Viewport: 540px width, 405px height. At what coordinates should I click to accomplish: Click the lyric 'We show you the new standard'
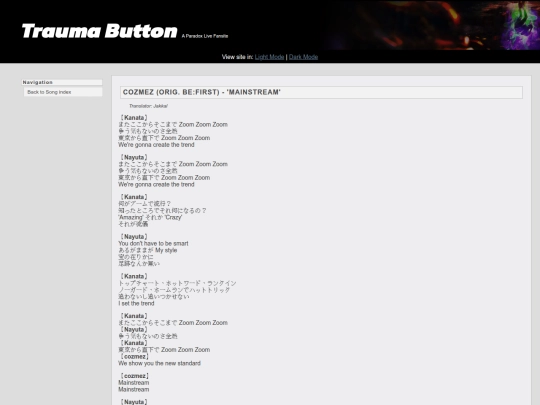pyautogui.click(x=159, y=363)
